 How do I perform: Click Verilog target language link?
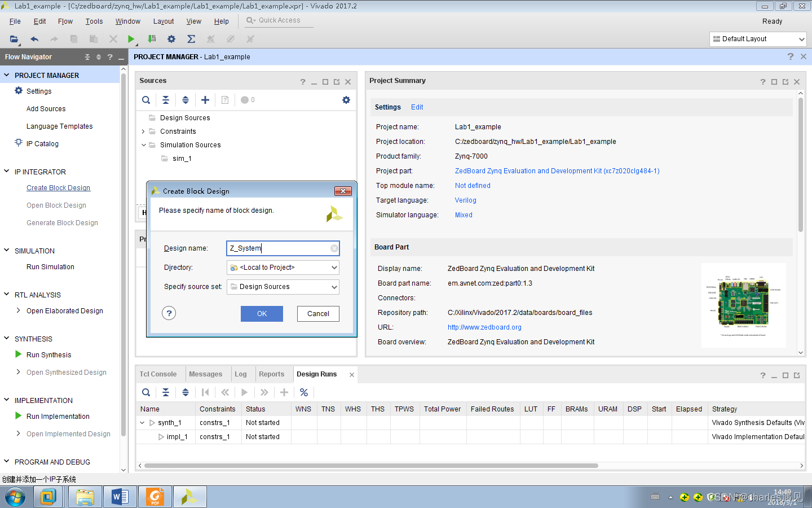pyautogui.click(x=466, y=200)
